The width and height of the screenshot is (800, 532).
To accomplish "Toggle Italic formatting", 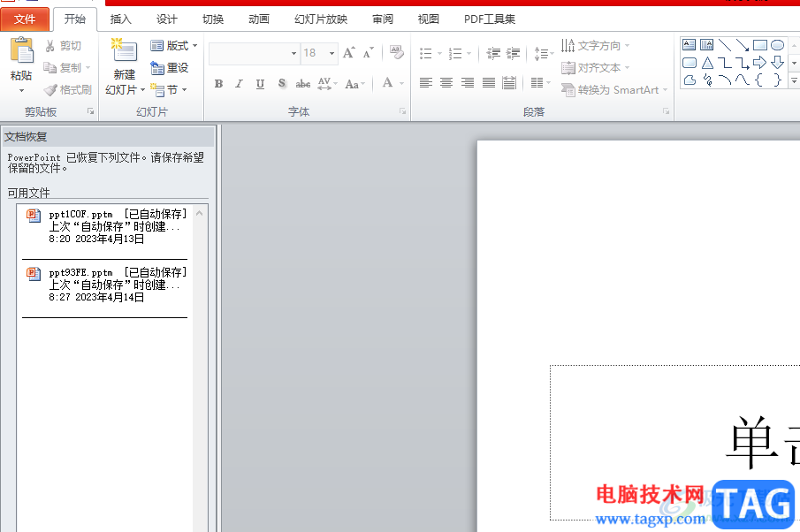I will pos(239,84).
